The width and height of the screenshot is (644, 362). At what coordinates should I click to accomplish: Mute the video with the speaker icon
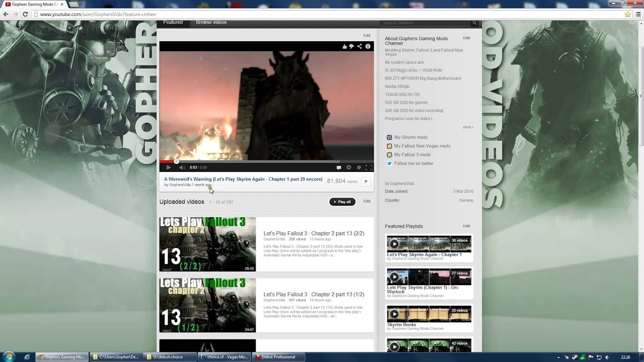[x=182, y=167]
